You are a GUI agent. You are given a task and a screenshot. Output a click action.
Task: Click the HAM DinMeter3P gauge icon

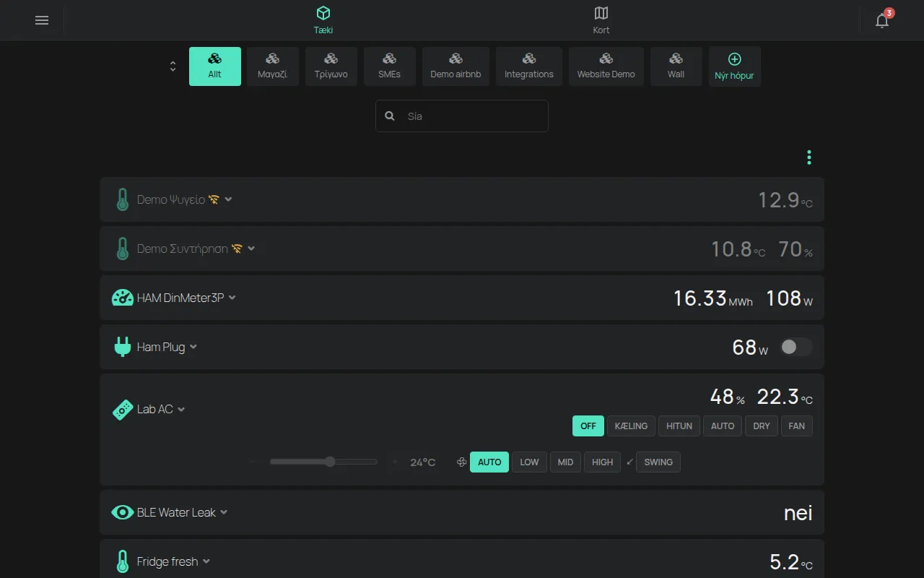122,298
